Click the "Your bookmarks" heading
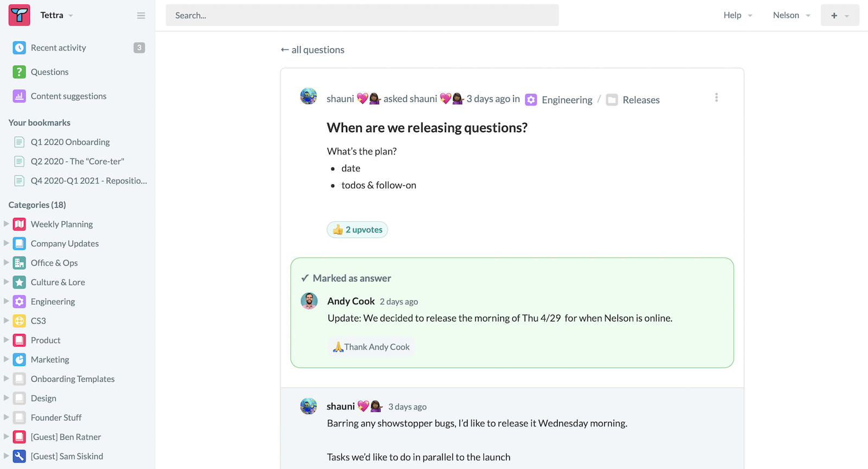The image size is (868, 469). pos(40,123)
